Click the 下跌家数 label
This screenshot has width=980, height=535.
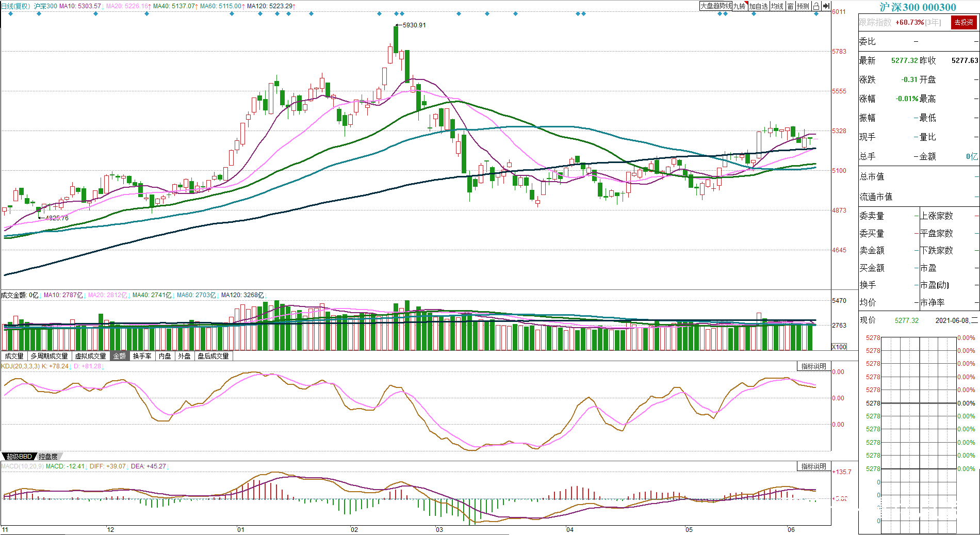click(x=937, y=250)
